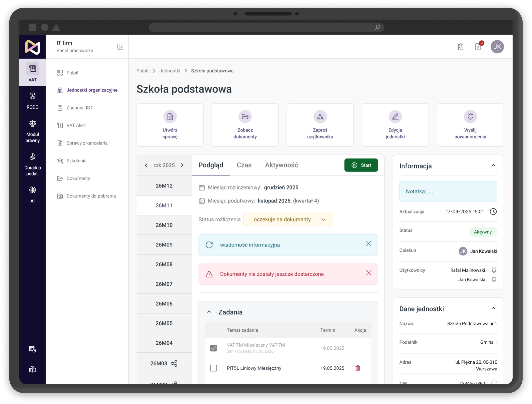Screen dimensions: 532x404
Task: Go to the previous year arrow
Action: [146, 165]
